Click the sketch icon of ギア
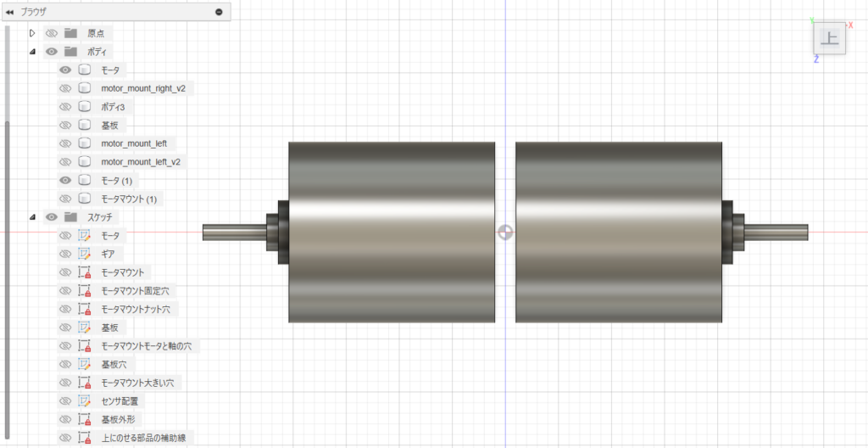The image size is (868, 448). [84, 254]
